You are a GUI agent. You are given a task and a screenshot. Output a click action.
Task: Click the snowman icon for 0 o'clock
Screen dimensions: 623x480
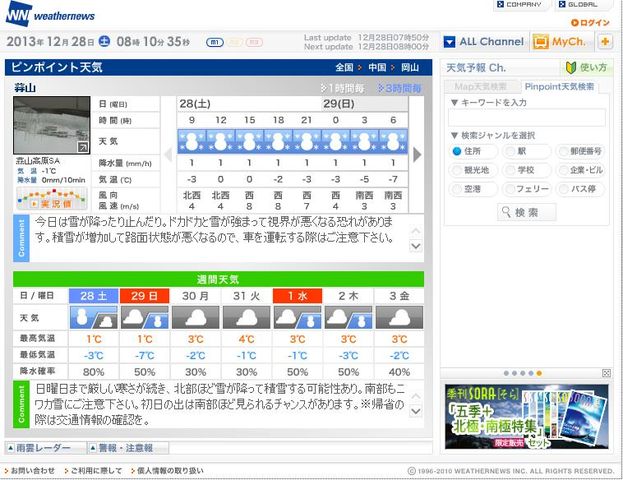coord(336,141)
